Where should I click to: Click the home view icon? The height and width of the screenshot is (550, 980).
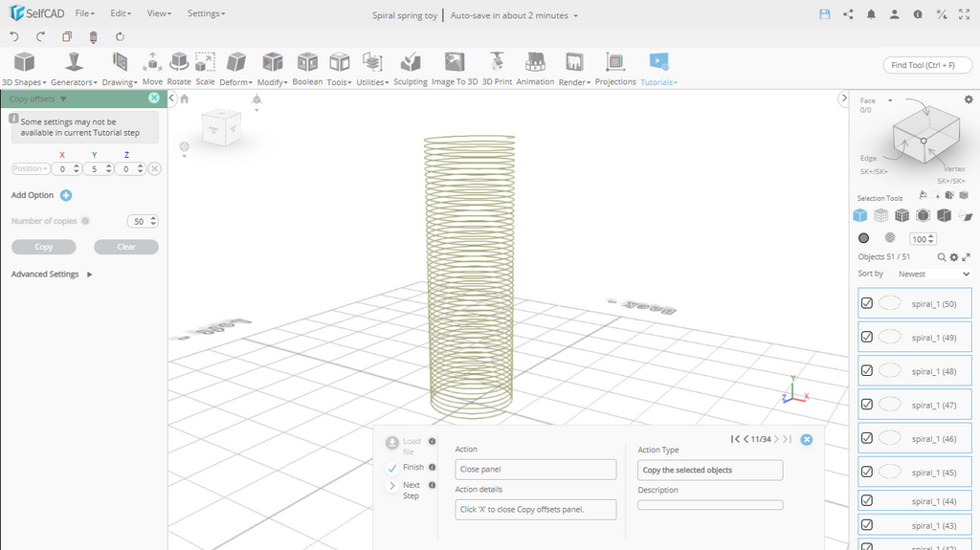[185, 99]
